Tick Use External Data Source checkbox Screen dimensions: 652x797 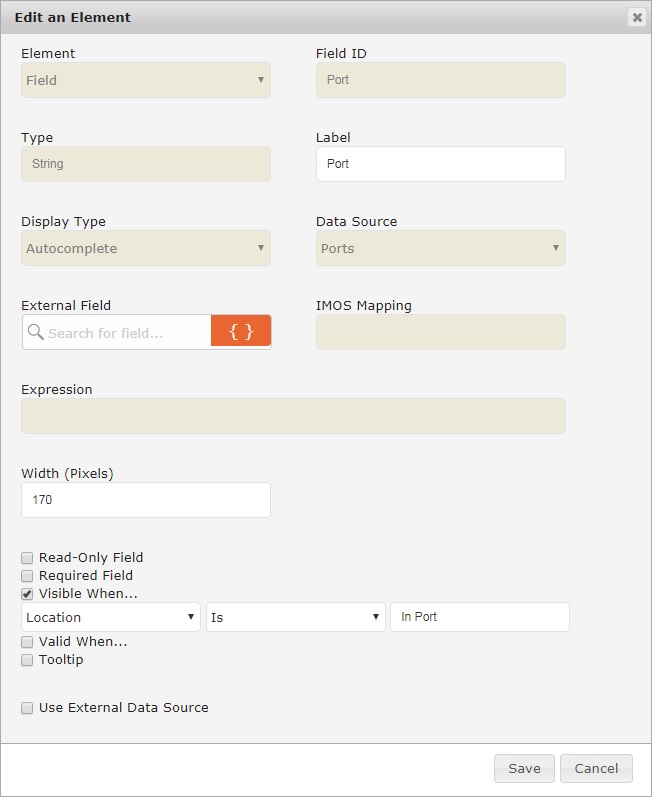tap(28, 708)
